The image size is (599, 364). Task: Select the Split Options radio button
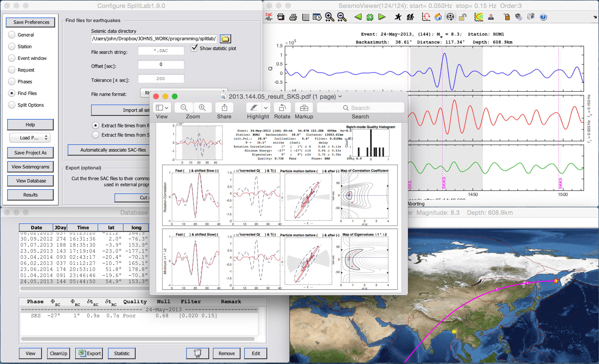[12, 105]
